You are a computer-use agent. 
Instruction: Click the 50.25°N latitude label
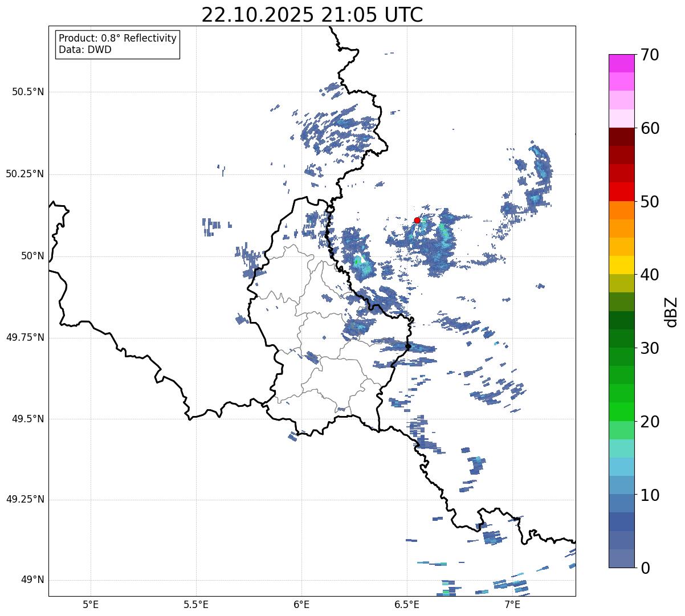click(25, 174)
